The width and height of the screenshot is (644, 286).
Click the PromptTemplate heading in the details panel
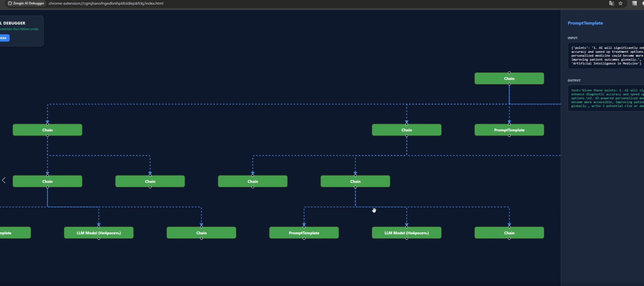pos(585,23)
